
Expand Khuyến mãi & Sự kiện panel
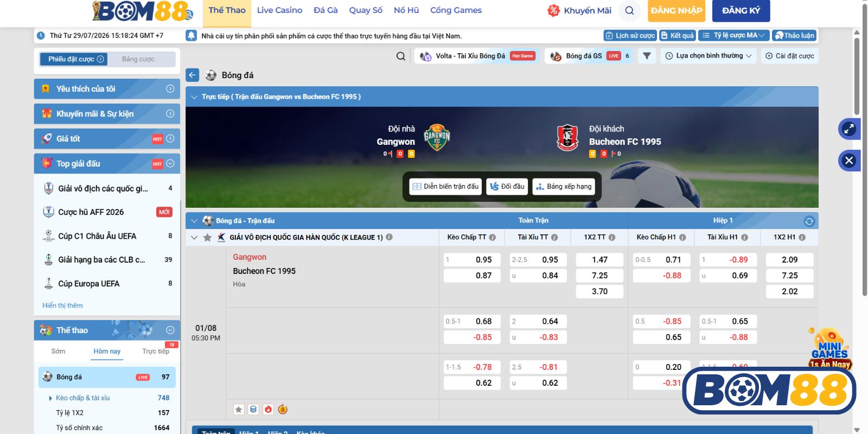(107, 114)
